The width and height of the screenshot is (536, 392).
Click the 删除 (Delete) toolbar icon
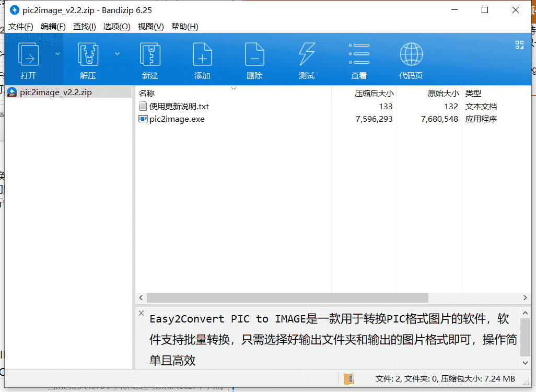[254, 54]
